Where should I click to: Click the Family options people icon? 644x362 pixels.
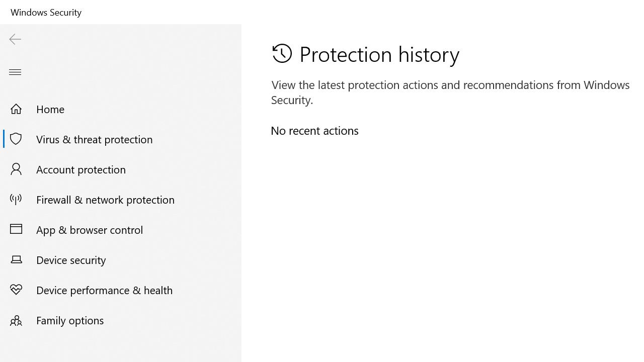click(16, 320)
